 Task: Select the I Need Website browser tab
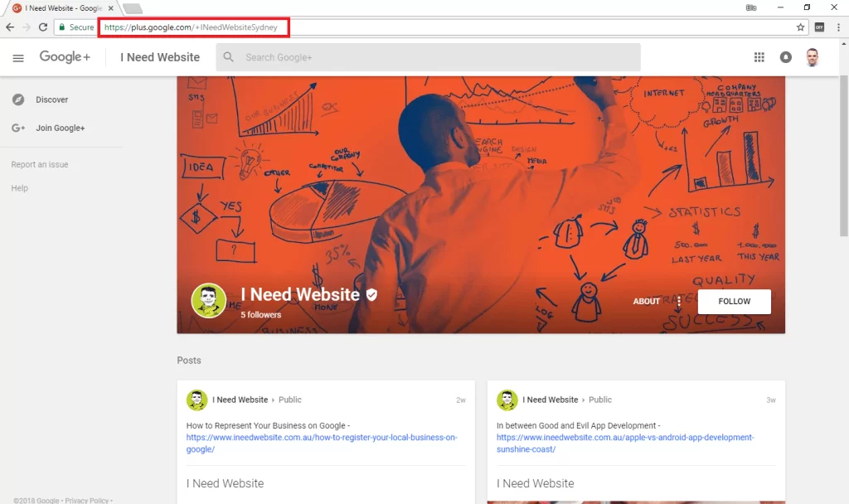(x=61, y=8)
